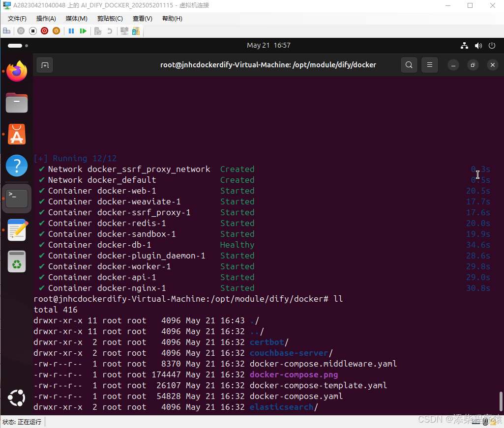Create a checkpoint from toolbar icon
The height and width of the screenshot is (428, 504).
click(98, 31)
